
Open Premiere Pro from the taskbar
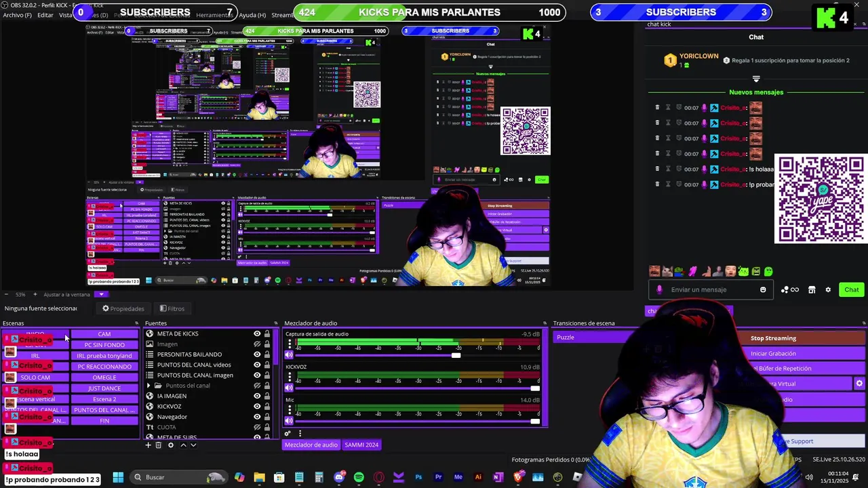pos(438,477)
